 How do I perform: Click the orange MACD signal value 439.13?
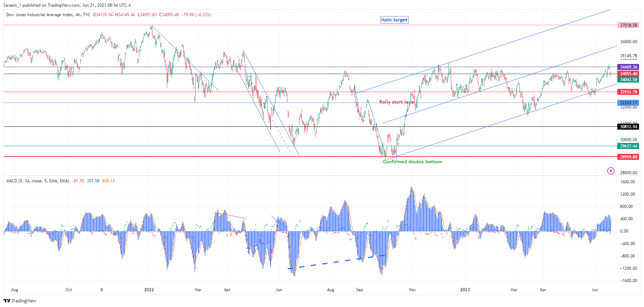point(108,181)
